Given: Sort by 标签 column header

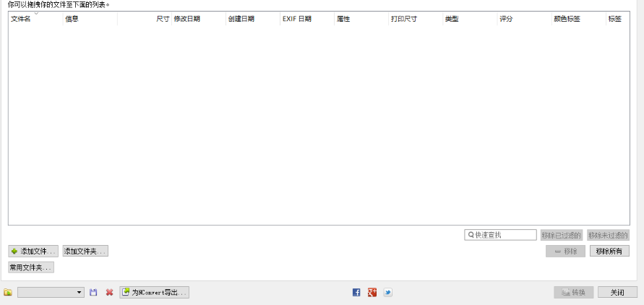Looking at the screenshot, I should (618, 19).
